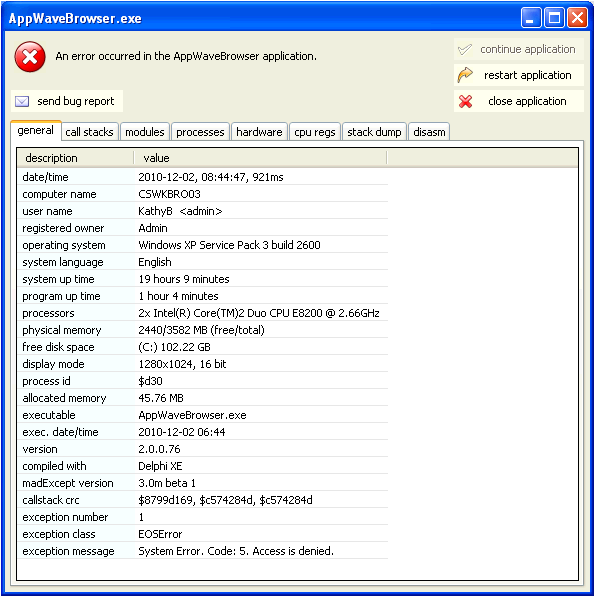This screenshot has height=598, width=597.
Task: Click the Admin owner value
Action: 153,228
